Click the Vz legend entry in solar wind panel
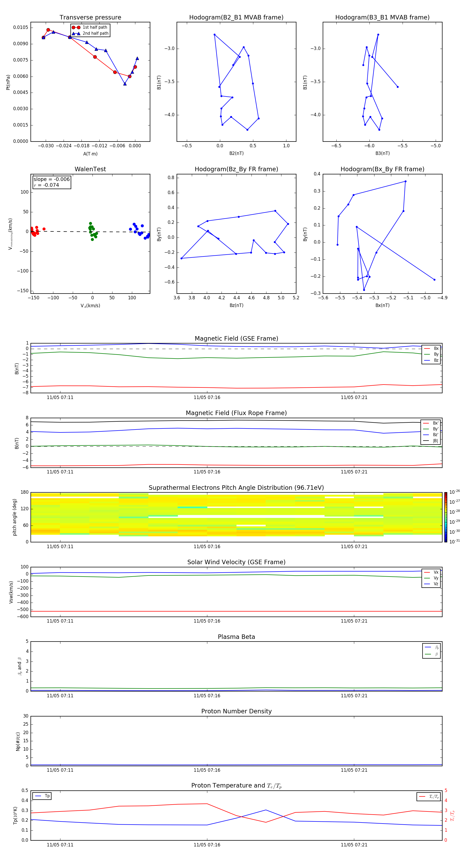This screenshot has height=868, width=473. (x=431, y=584)
